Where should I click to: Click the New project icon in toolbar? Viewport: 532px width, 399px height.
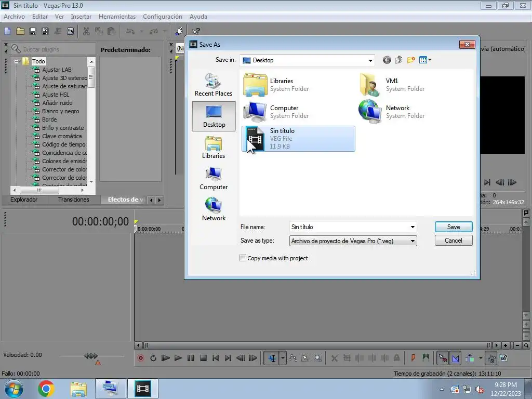coord(7,31)
